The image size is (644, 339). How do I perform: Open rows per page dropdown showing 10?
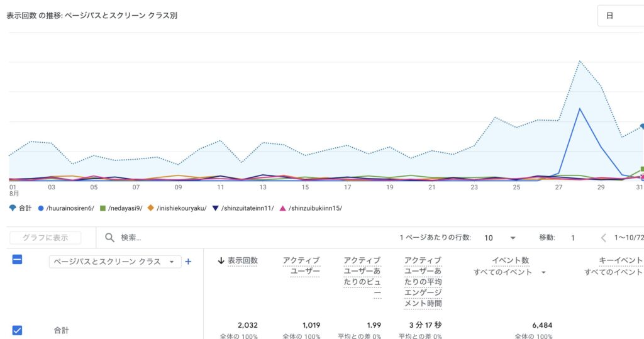tap(500, 238)
